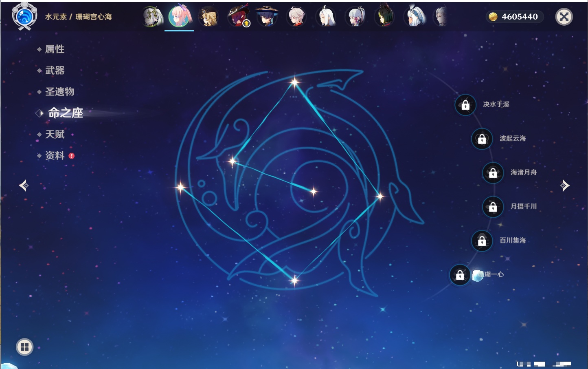Click the Hydro element emblem icon
588x369 pixels.
pyautogui.click(x=24, y=16)
